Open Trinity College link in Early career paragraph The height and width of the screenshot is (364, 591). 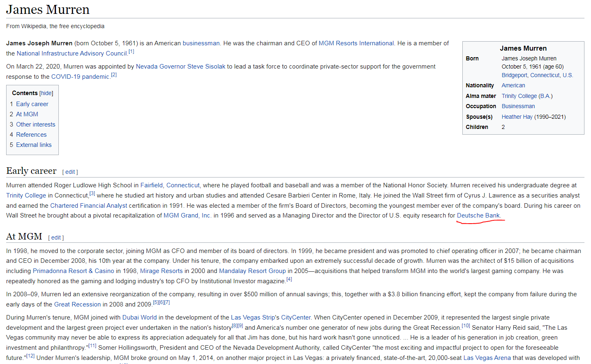pyautogui.click(x=26, y=195)
